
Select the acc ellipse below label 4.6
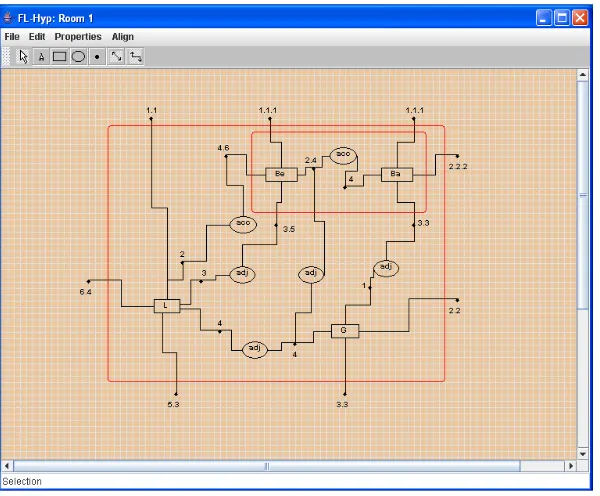pyautogui.click(x=243, y=224)
